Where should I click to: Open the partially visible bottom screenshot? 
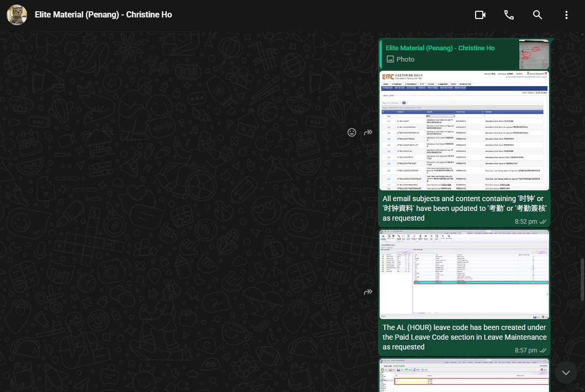click(464, 375)
